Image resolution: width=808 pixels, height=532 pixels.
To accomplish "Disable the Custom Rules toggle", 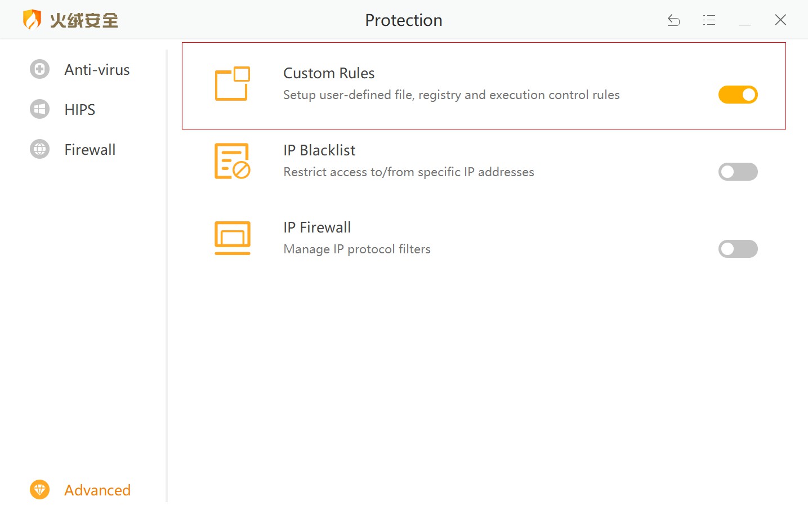I will [738, 95].
